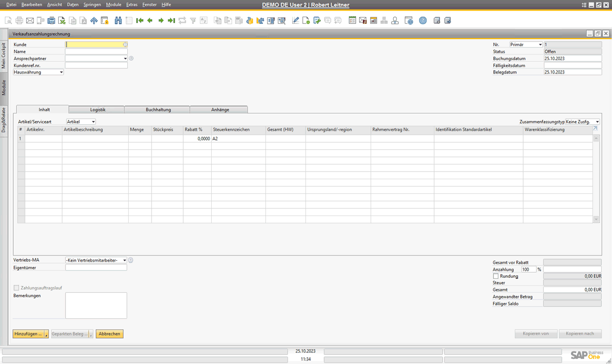Jump to last data record icon
This screenshot has height=364, width=612.
click(x=171, y=21)
